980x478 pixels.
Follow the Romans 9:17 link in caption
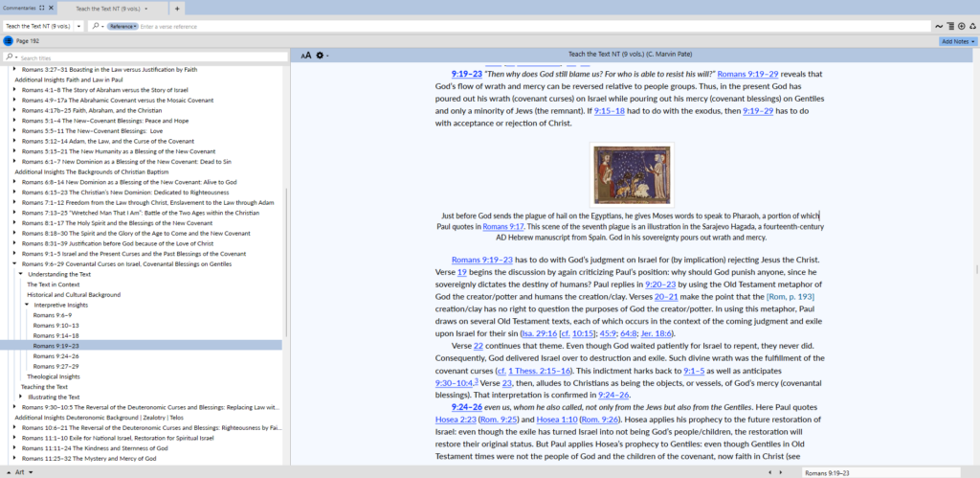tap(503, 226)
